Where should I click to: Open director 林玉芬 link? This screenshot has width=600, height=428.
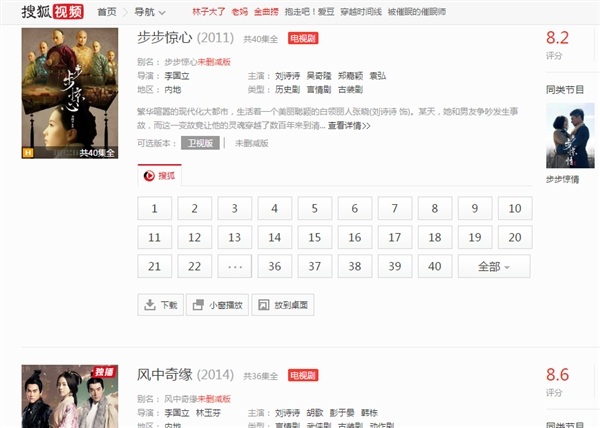point(208,413)
